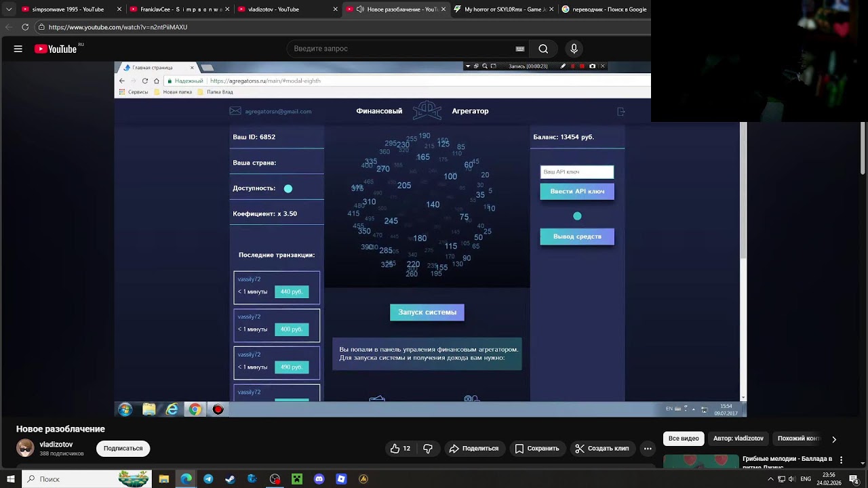Screen dimensions: 868x488
Task: Open File Explorer from taskbar
Action: (164, 479)
